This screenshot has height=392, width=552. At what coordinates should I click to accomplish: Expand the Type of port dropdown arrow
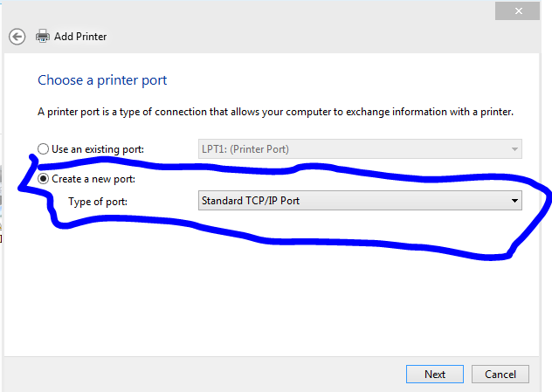tap(514, 202)
